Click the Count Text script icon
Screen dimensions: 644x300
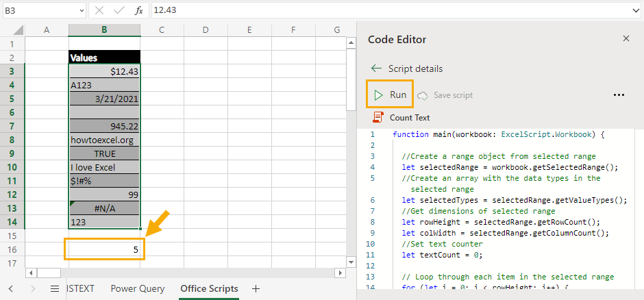coord(378,117)
